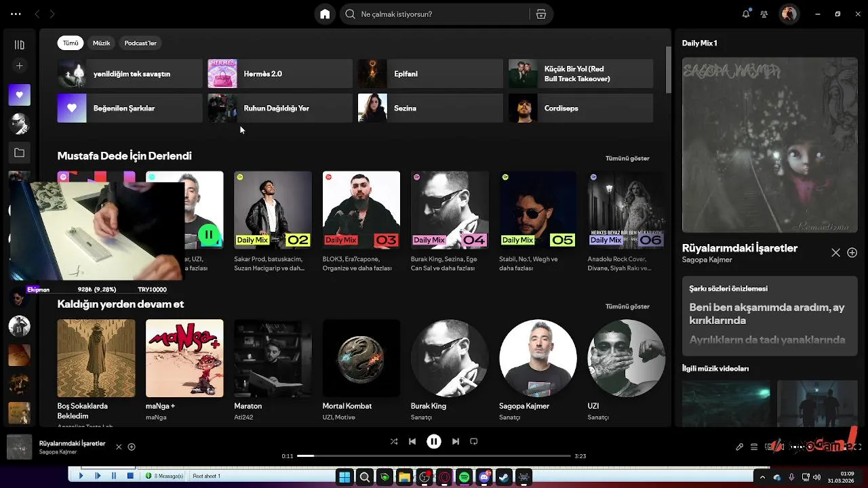Expand system tray hidden icons chevron
868x488 pixels.
tap(762, 477)
